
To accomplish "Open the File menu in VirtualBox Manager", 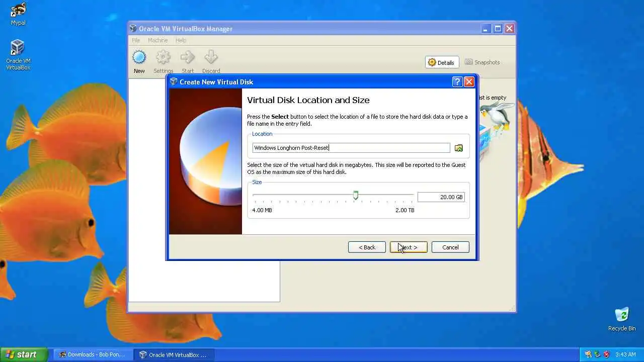I will (136, 40).
